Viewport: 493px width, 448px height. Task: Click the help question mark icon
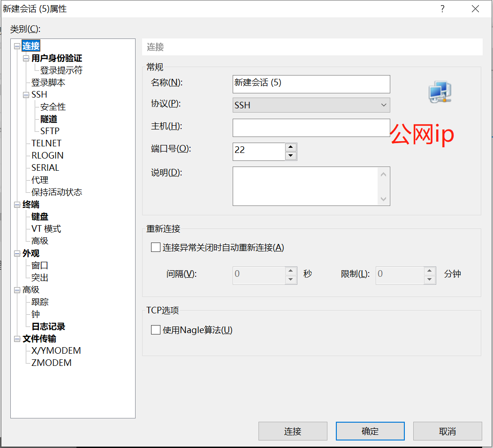(442, 8)
